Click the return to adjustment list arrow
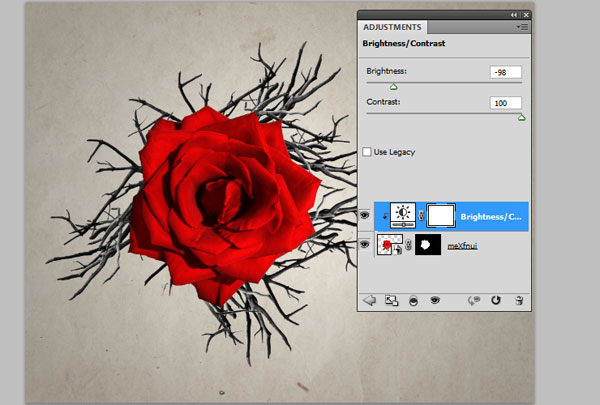The width and height of the screenshot is (600, 405). tap(369, 298)
